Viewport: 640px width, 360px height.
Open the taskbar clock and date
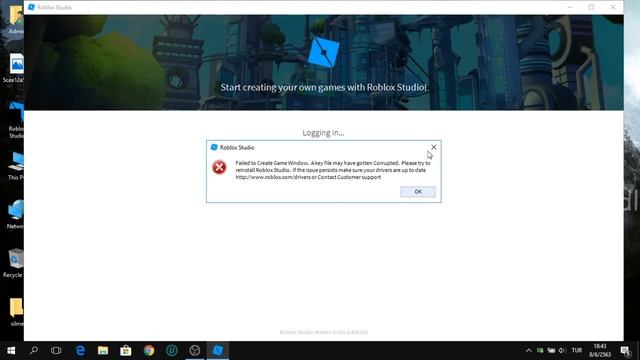(x=600, y=351)
